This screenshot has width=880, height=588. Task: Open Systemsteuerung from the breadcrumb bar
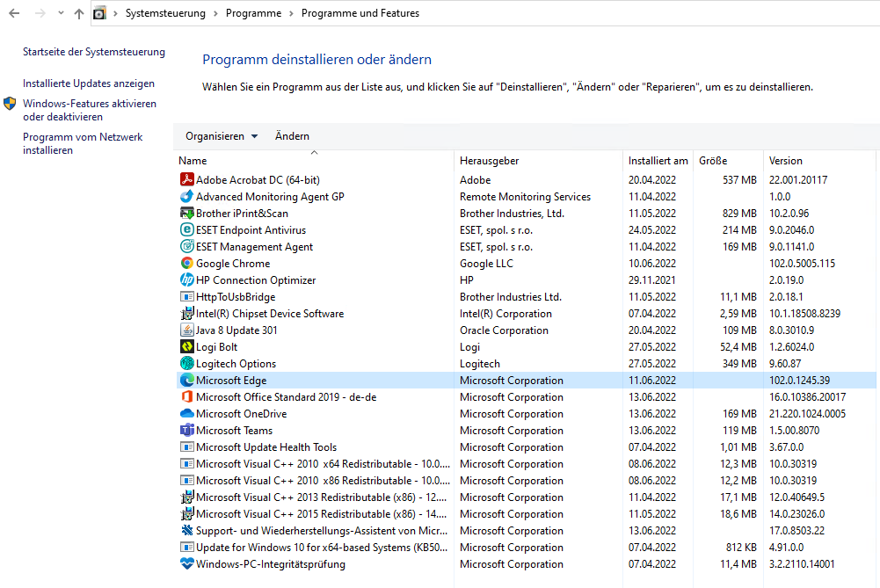tap(165, 12)
